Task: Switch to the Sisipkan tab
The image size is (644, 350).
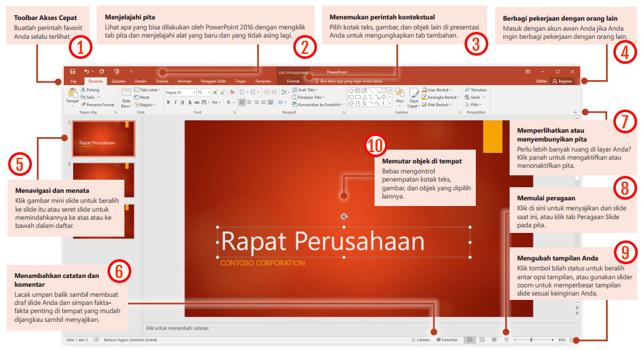Action: (x=119, y=81)
